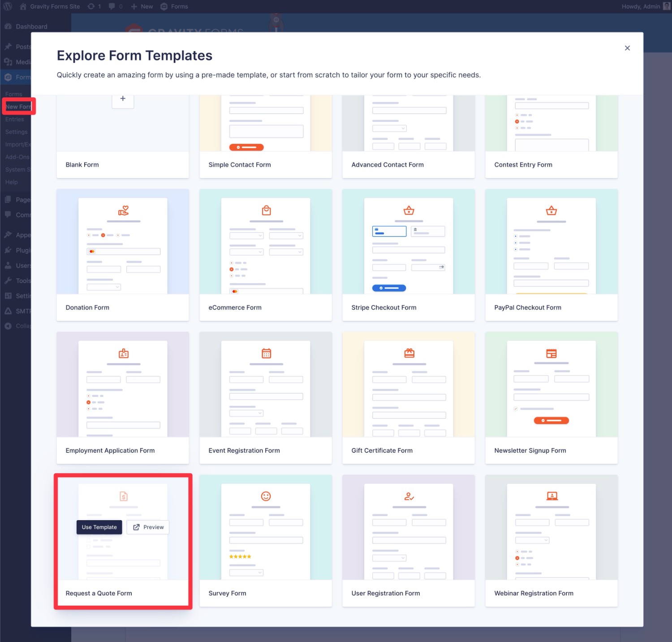Click the eCommerce Form title

[235, 307]
